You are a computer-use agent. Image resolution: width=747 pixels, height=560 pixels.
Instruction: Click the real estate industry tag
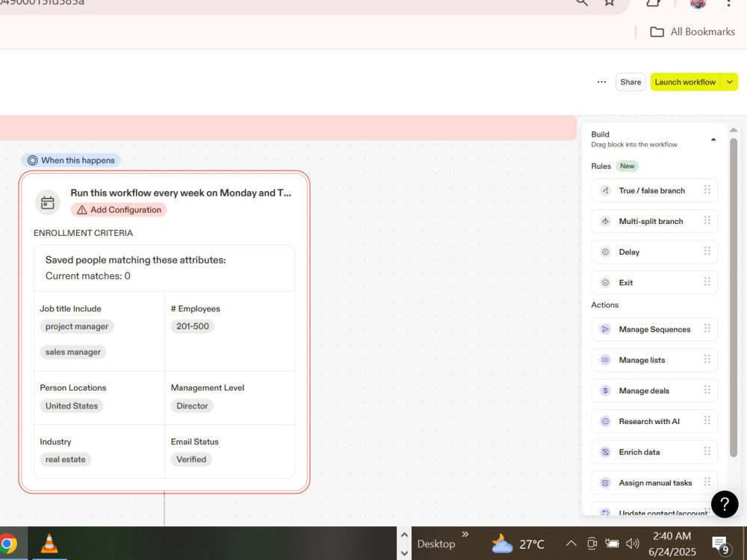(x=65, y=459)
